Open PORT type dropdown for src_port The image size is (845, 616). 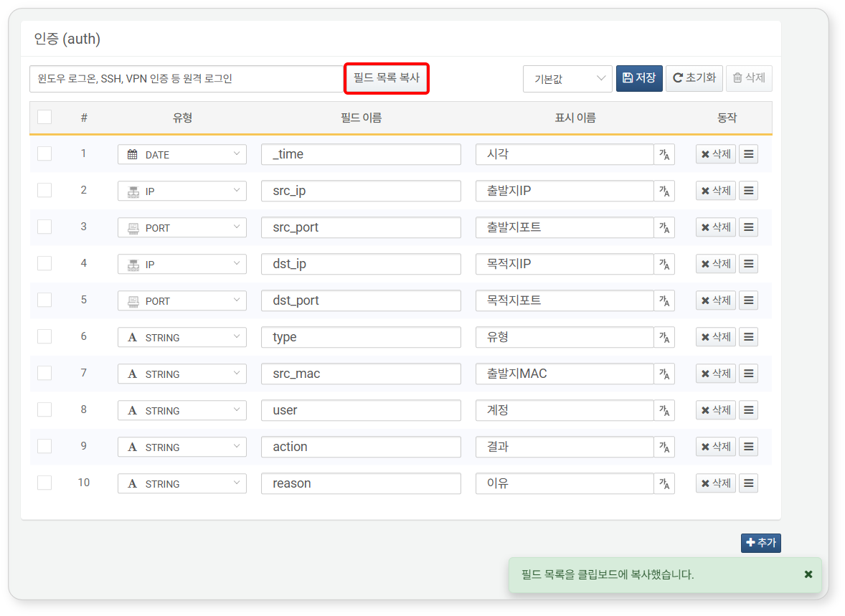pyautogui.click(x=182, y=228)
